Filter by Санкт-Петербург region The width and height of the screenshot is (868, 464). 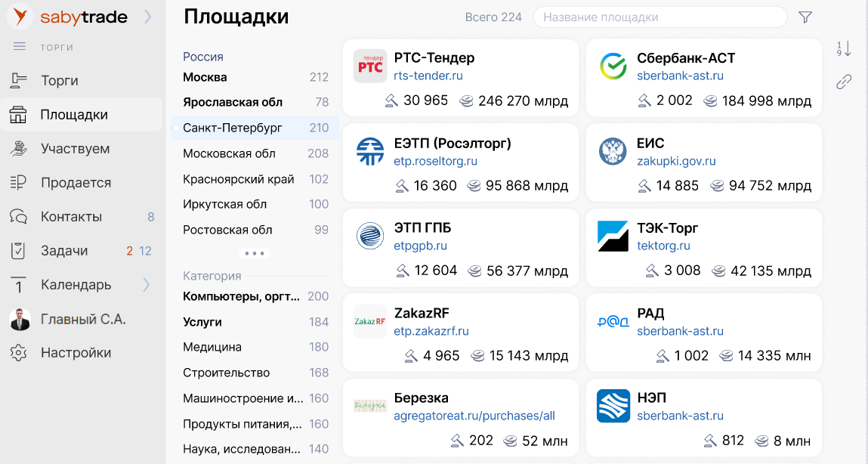pyautogui.click(x=233, y=128)
